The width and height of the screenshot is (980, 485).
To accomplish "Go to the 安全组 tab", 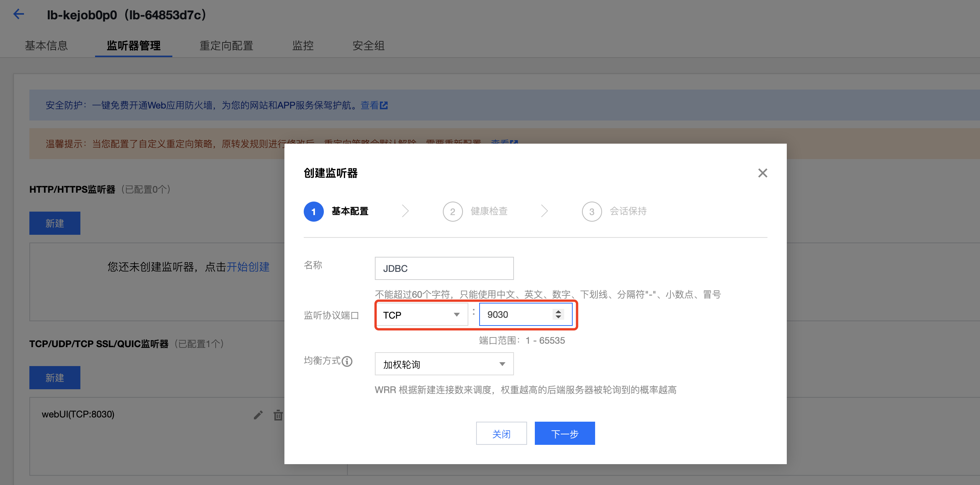I will (x=368, y=46).
